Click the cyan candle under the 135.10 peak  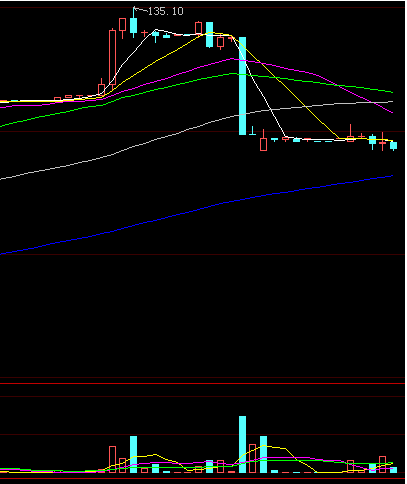(x=133, y=22)
